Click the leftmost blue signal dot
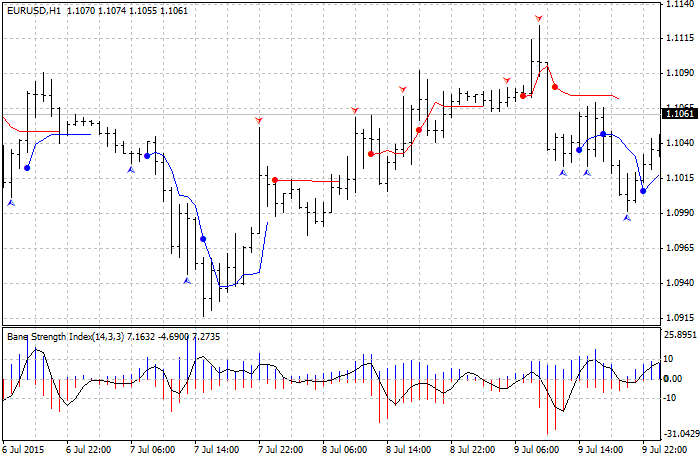This screenshot has width=700, height=458. tap(27, 168)
